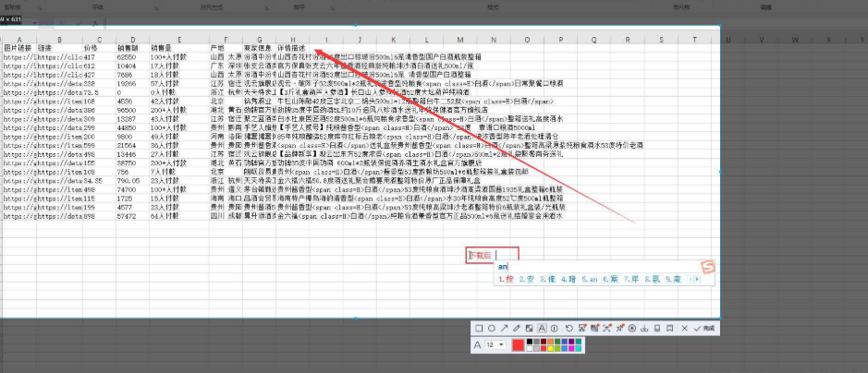
Task: Click the current red color preview
Action: click(x=518, y=345)
